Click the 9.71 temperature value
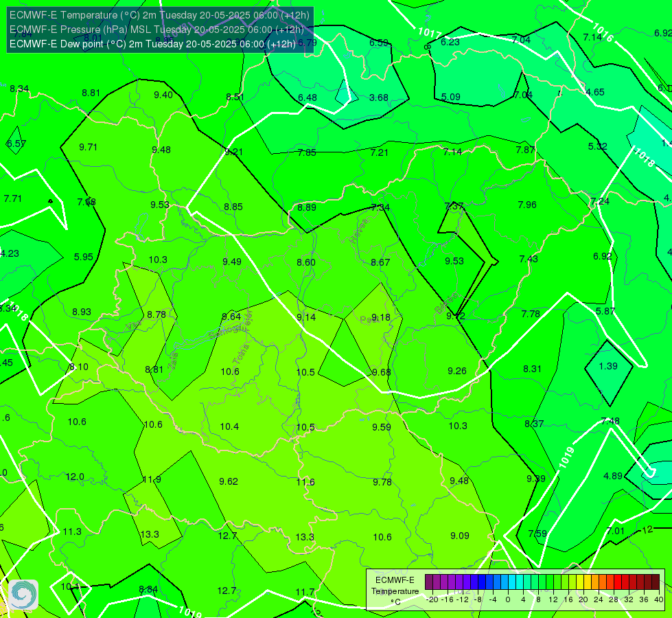 tap(89, 147)
